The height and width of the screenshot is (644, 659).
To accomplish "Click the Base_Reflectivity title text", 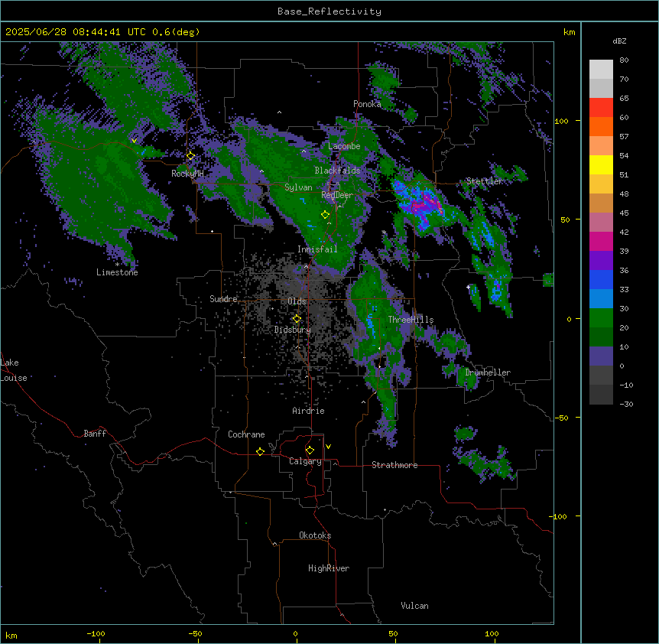I will 329,11.
